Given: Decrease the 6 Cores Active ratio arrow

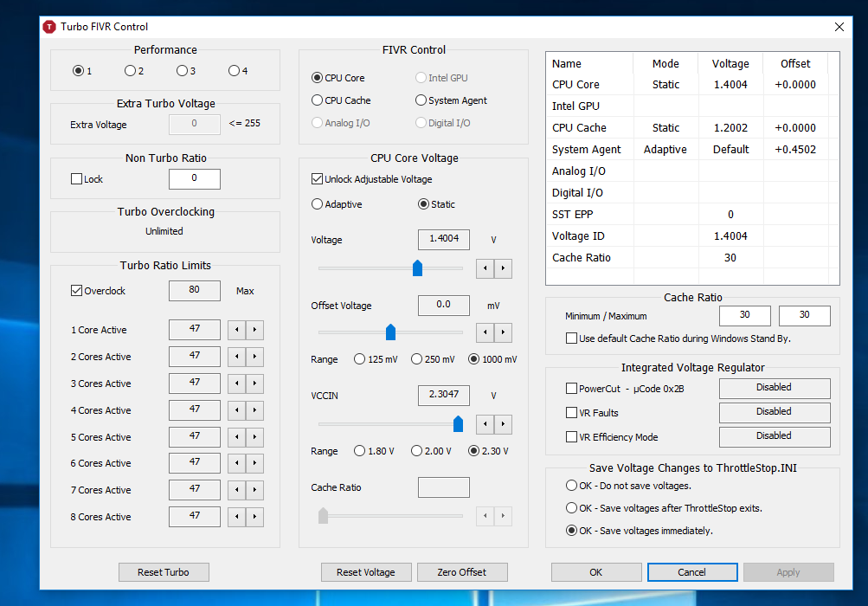Looking at the screenshot, I should [236, 463].
